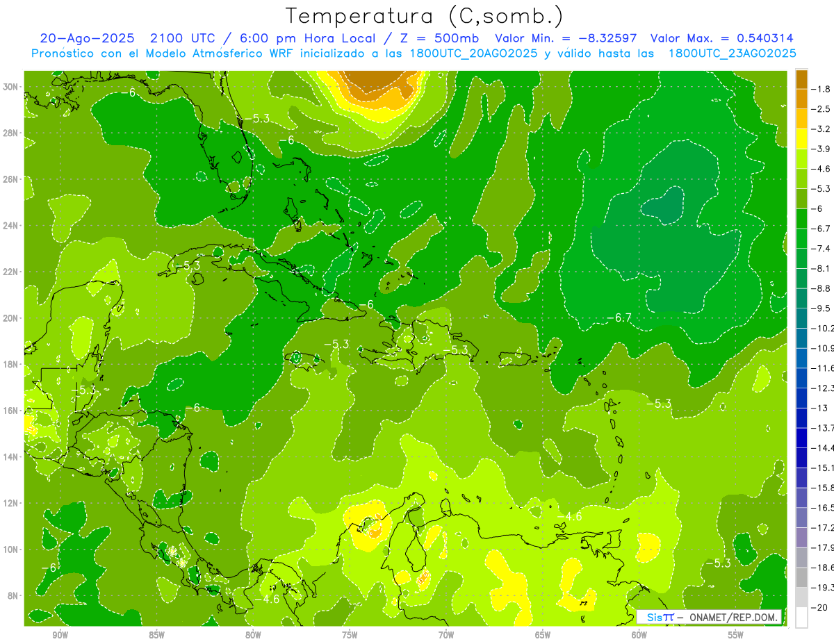Screen dimensions: 834x644
Task: Click latitude axis label "10N"
Action: point(11,550)
